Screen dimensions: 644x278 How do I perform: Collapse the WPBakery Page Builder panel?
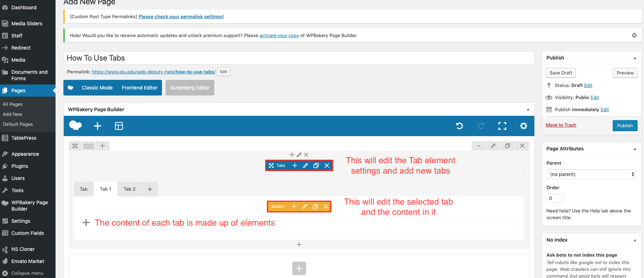[x=528, y=109]
